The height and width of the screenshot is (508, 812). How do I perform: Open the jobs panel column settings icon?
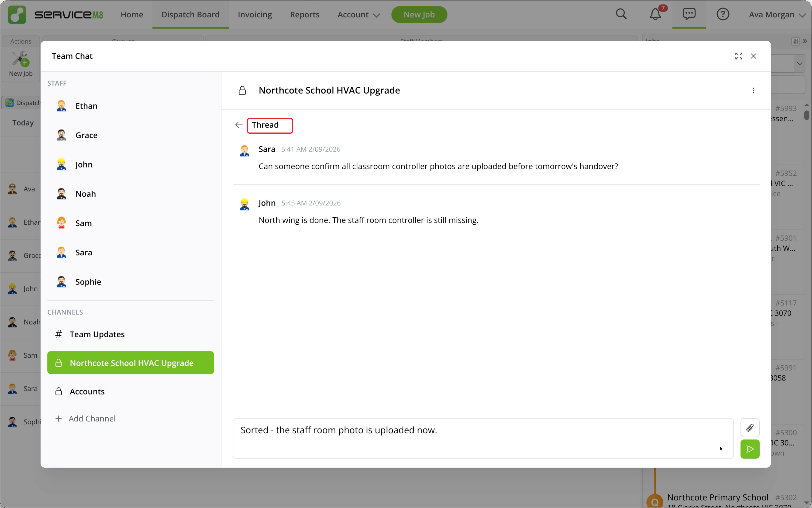[x=795, y=41]
